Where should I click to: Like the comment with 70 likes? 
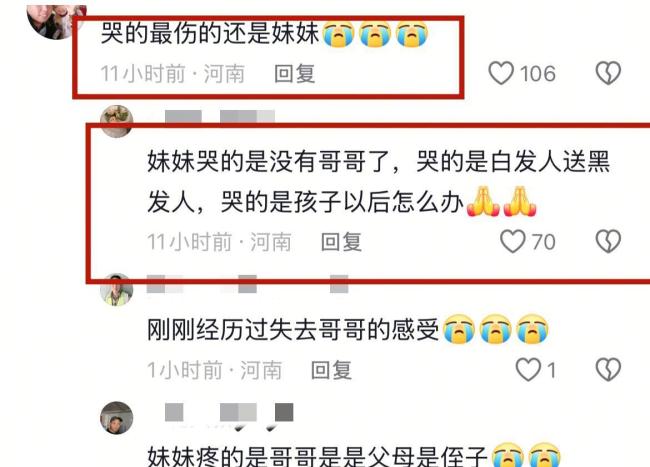(513, 242)
